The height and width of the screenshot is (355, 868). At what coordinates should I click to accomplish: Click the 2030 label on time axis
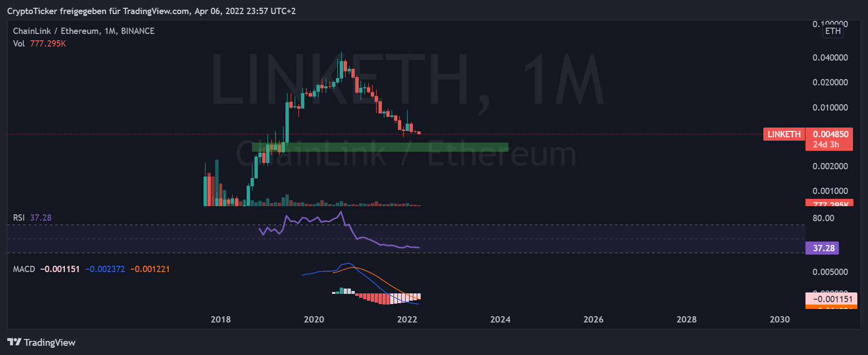pos(779,320)
